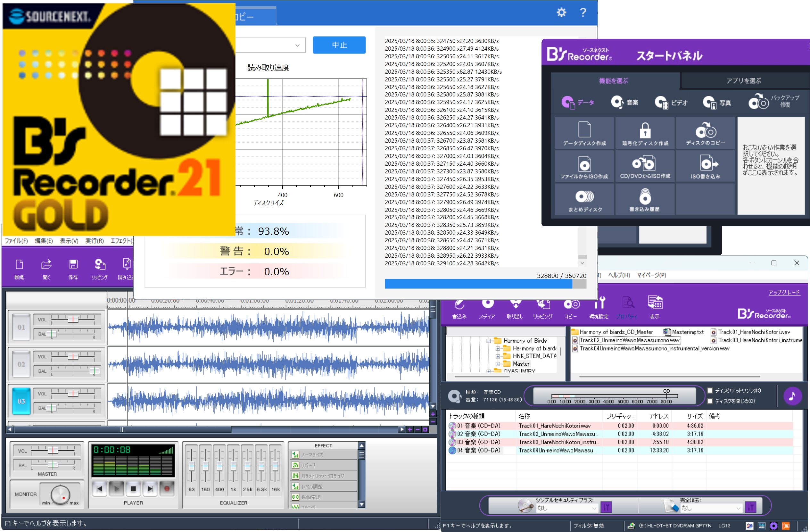The width and height of the screenshot is (810, 532).
Task: Select Photo (写真) category in Start Panel
Action: (x=717, y=102)
